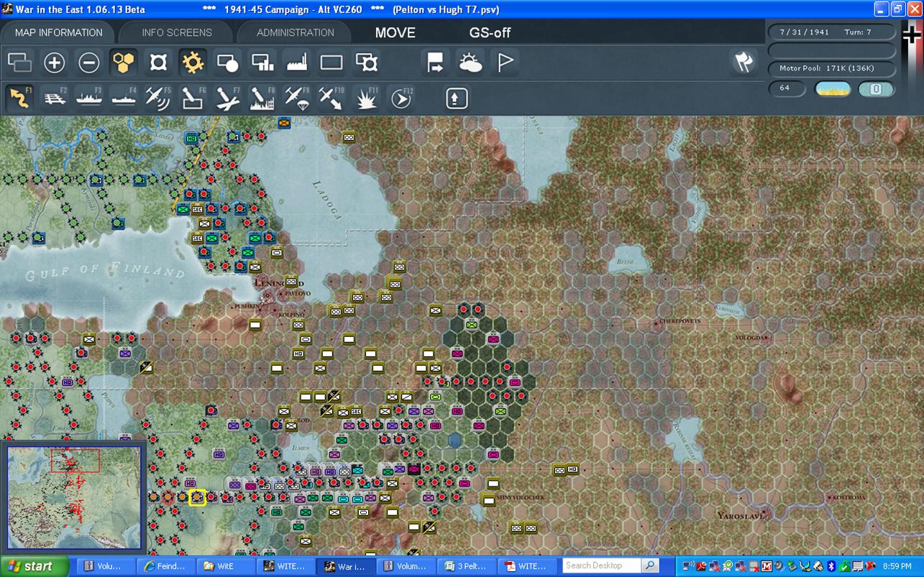Image resolution: width=924 pixels, height=577 pixels.
Task: Click the empty rectangle toolbar icon
Action: coord(331,63)
